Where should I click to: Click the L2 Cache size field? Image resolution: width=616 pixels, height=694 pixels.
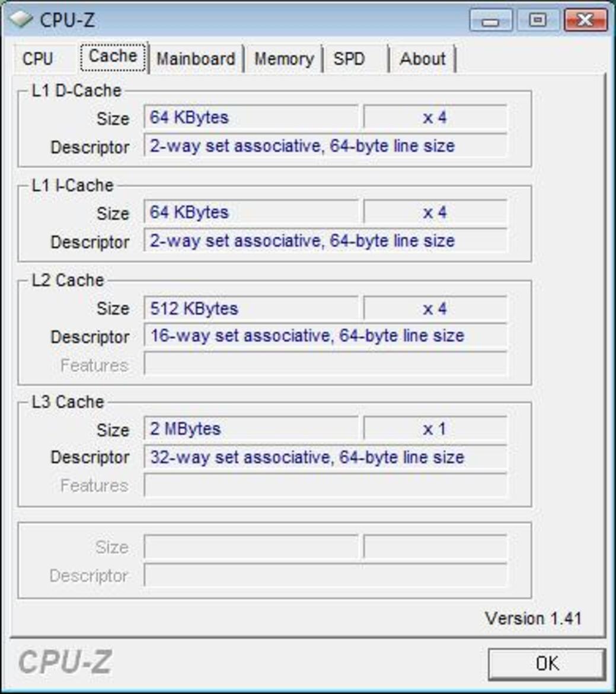coord(249,308)
